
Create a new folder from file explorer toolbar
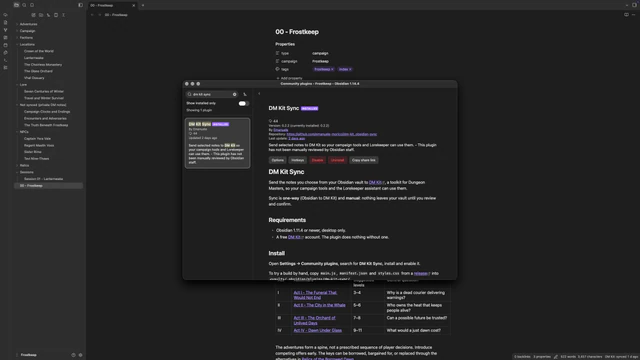click(x=41, y=15)
